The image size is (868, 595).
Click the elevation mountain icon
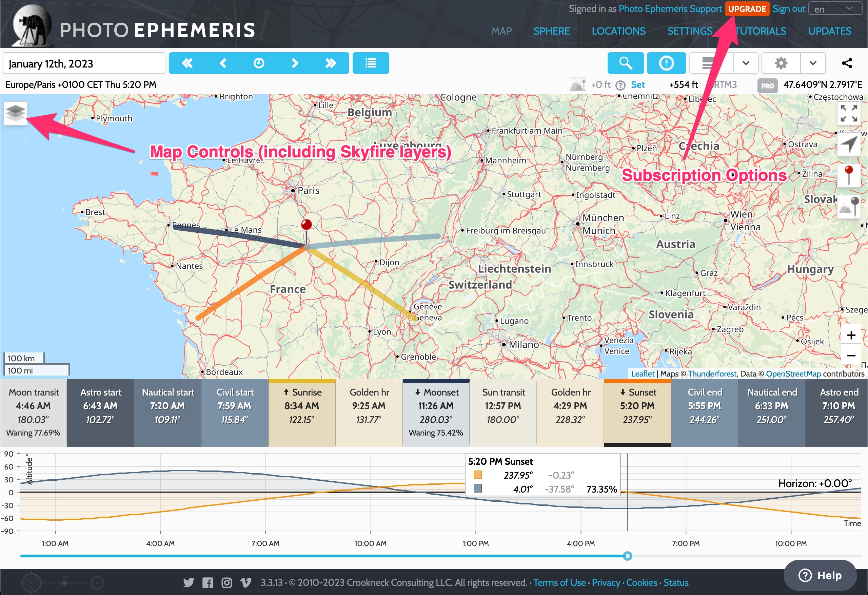pos(578,84)
